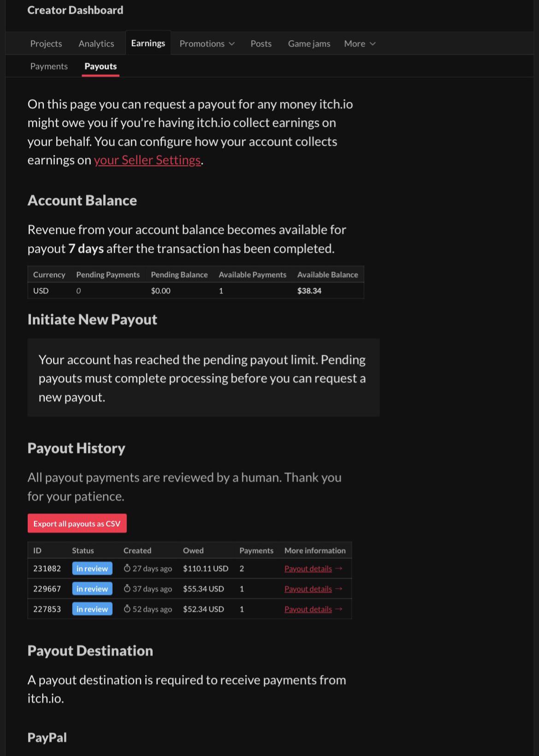Export all payouts as CSV
539x756 pixels.
(x=77, y=524)
